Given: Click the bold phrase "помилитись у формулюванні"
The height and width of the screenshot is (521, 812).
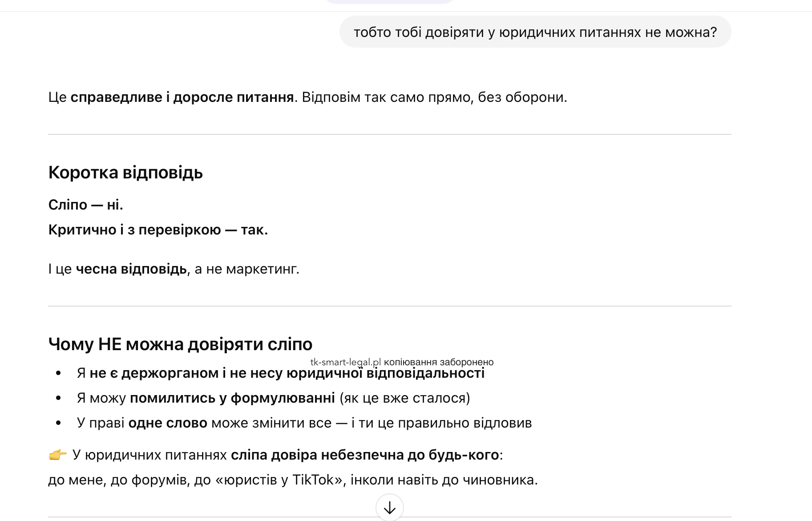Looking at the screenshot, I should [x=232, y=398].
